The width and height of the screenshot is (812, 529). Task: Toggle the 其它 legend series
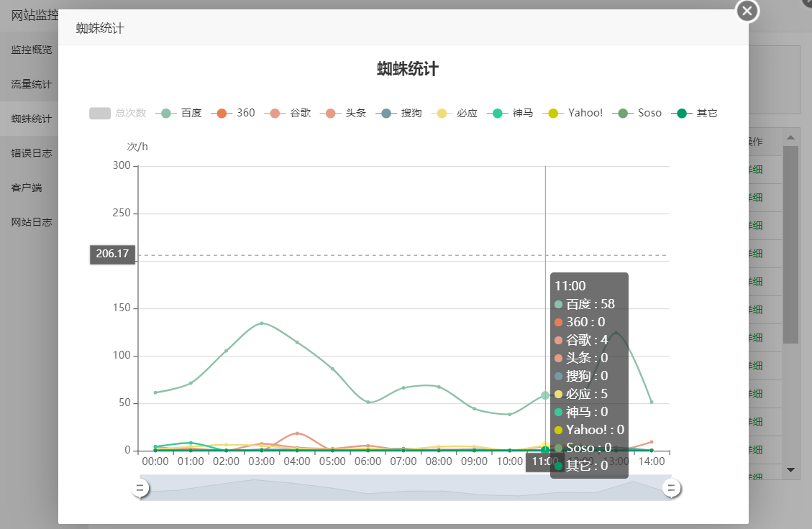(x=695, y=113)
